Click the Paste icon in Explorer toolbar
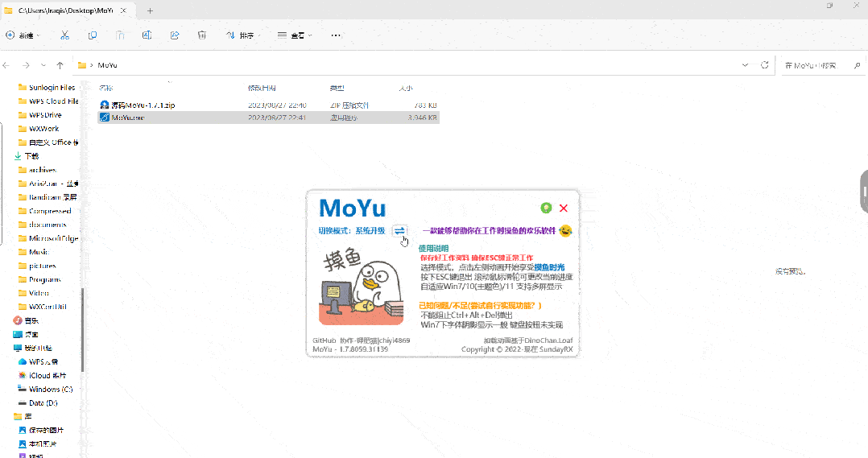The height and width of the screenshot is (458, 868). point(119,35)
